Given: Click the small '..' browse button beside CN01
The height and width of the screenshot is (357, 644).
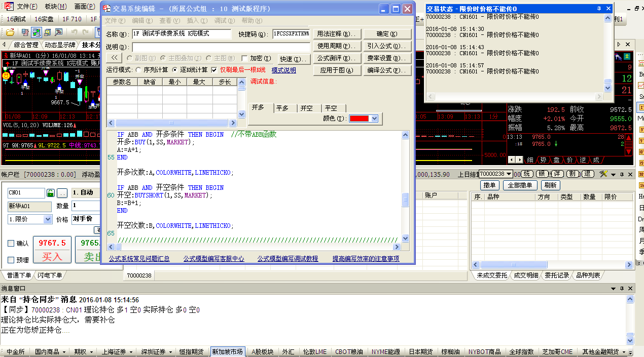Looking at the screenshot, I should 62,193.
